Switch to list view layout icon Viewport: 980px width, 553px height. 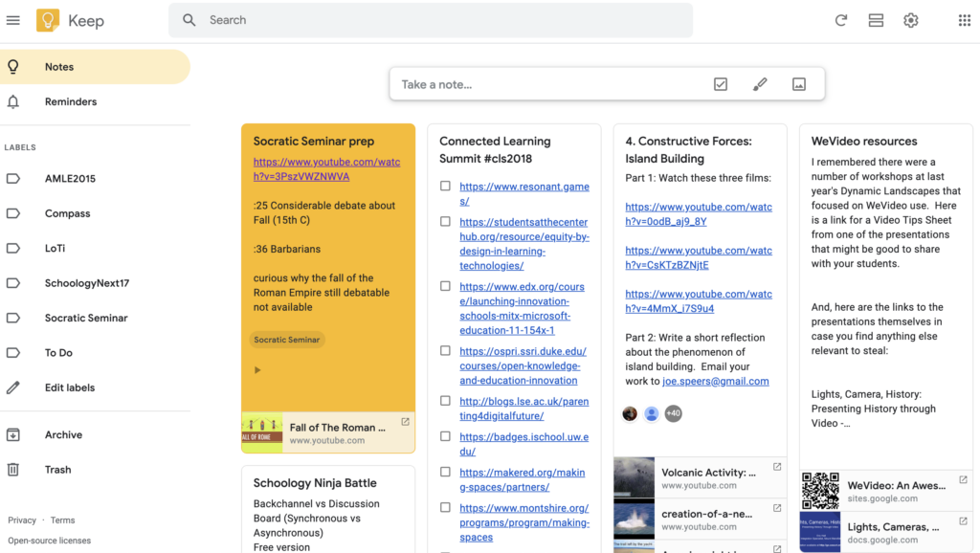pos(876,20)
